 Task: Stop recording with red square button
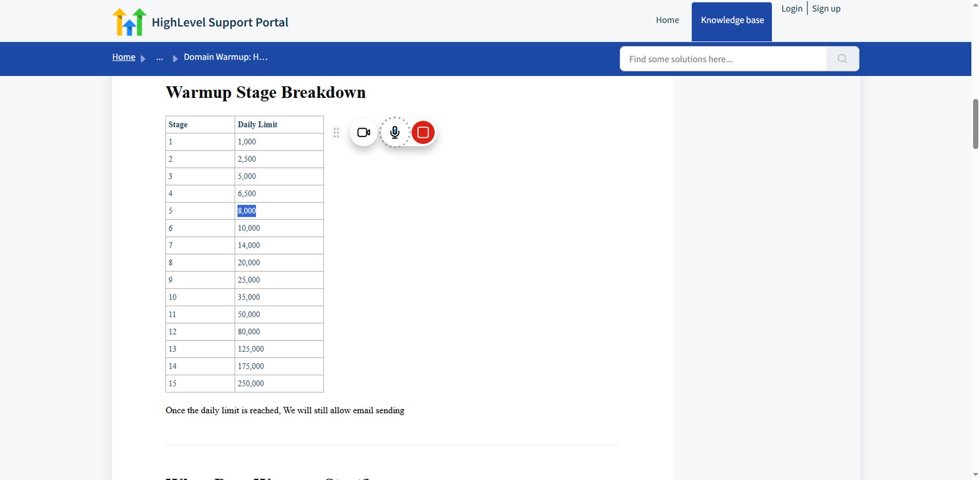[x=423, y=132]
